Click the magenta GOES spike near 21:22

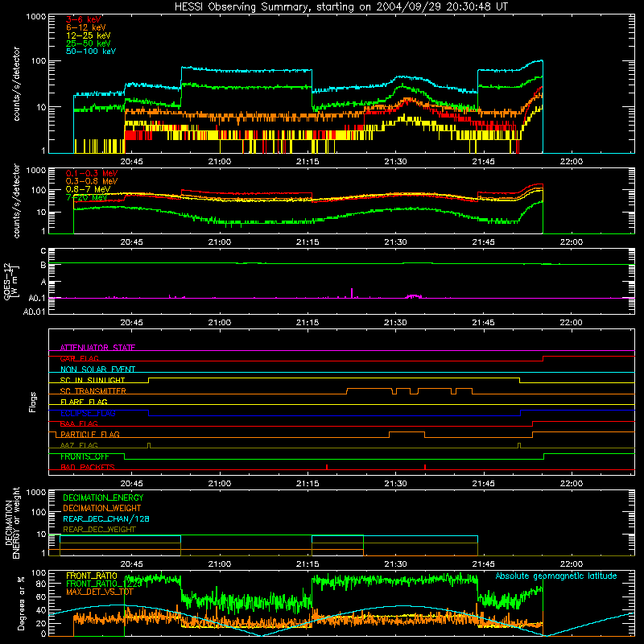coord(352,293)
